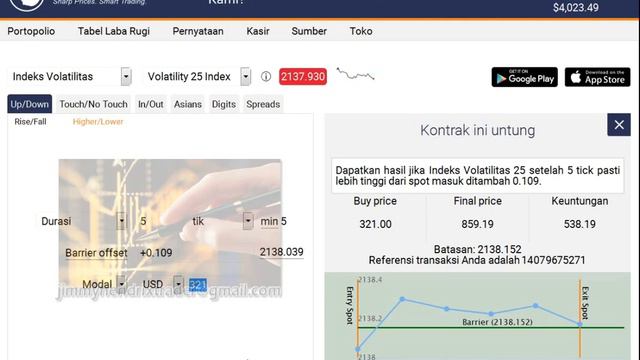Open Tabel Laba Rugi page
640x360 pixels.
click(x=113, y=31)
